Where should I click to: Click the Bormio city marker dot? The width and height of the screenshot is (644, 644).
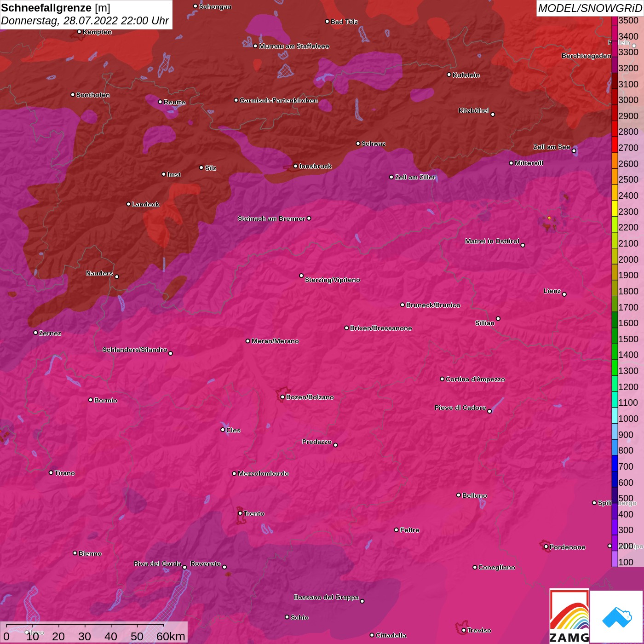tap(91, 400)
